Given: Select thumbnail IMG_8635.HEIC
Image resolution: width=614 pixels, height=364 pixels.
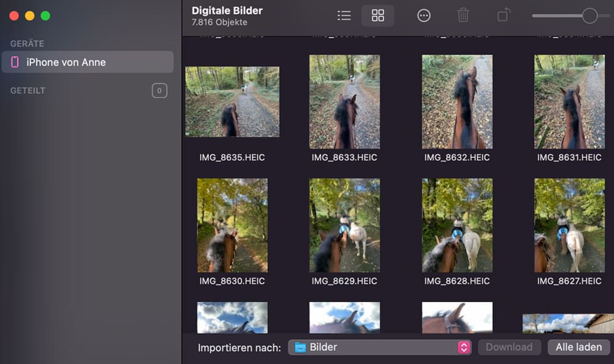Looking at the screenshot, I should coord(232,102).
